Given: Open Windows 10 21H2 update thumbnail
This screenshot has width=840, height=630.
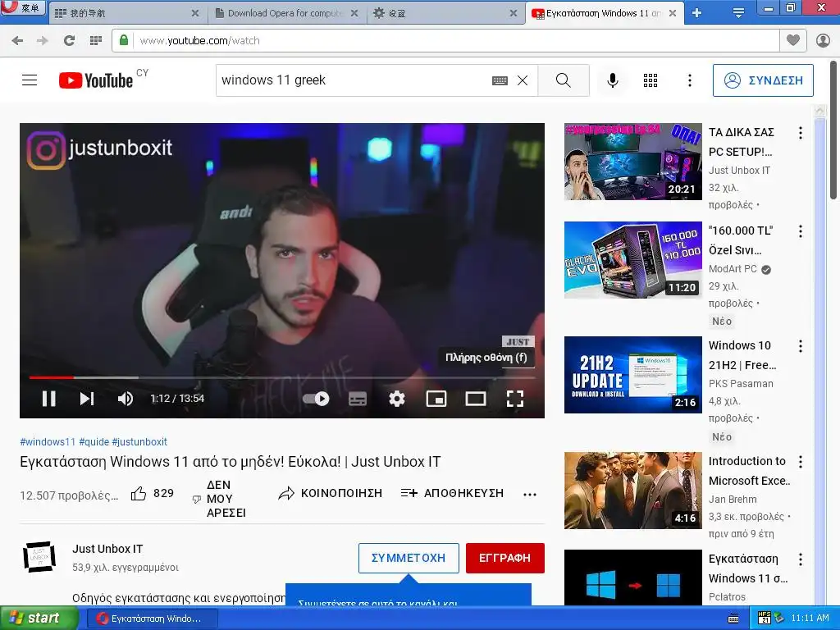Looking at the screenshot, I should [632, 375].
